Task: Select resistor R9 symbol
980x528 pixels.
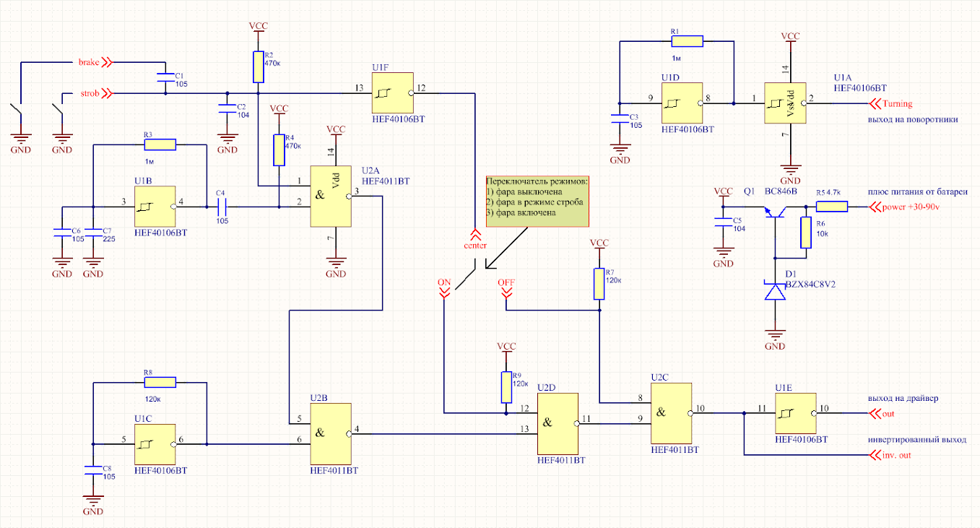Action: click(x=506, y=387)
